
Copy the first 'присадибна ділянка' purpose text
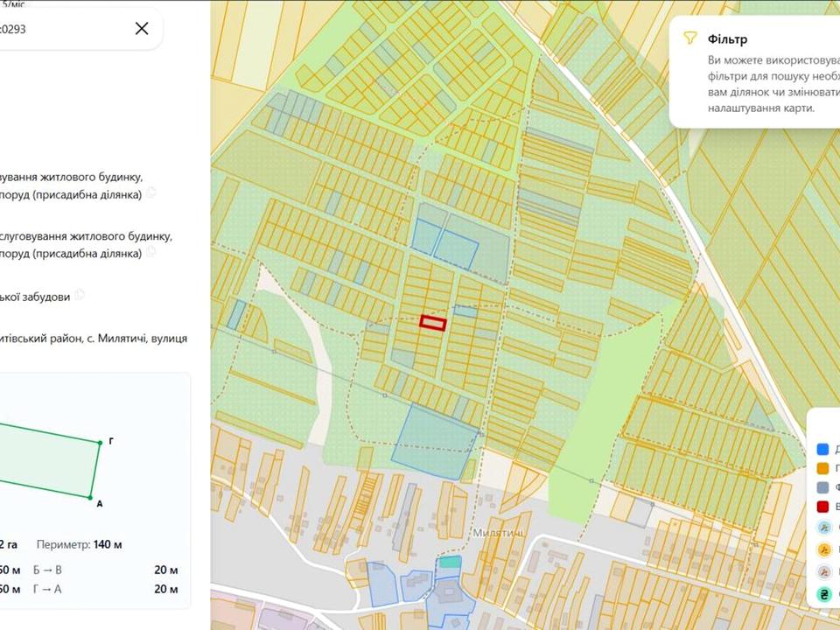[x=151, y=192]
